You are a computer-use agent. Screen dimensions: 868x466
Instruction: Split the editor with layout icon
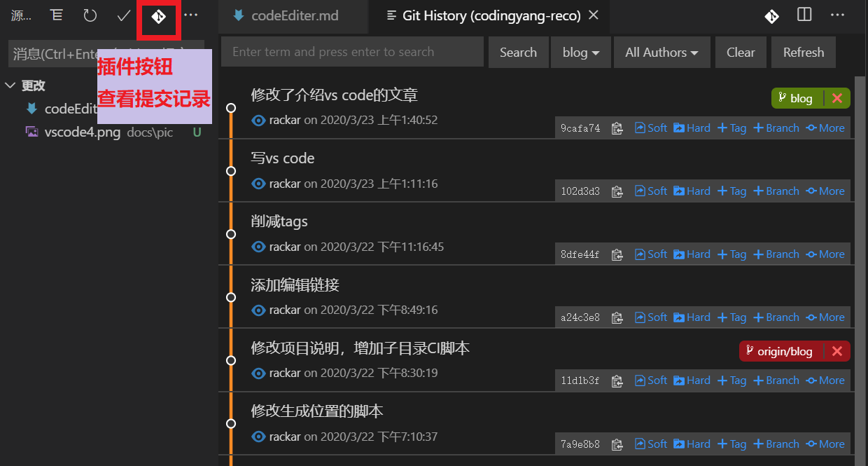(804, 15)
